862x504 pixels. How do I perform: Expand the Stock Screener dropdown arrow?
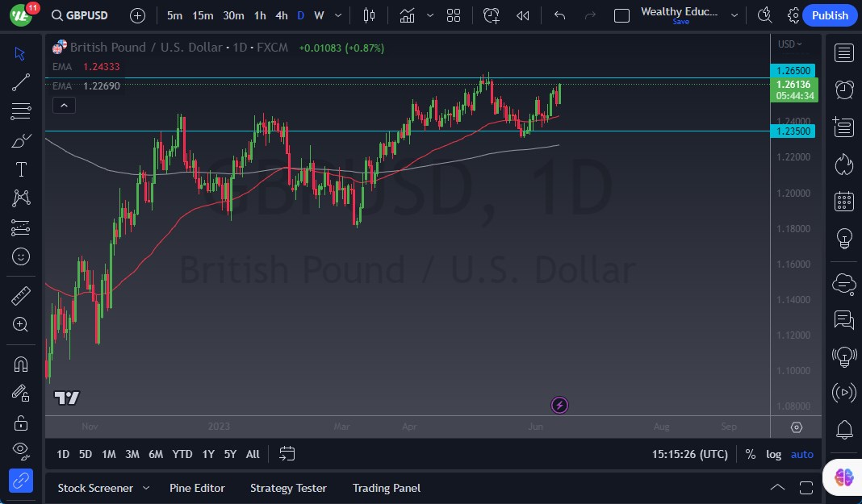(x=146, y=488)
